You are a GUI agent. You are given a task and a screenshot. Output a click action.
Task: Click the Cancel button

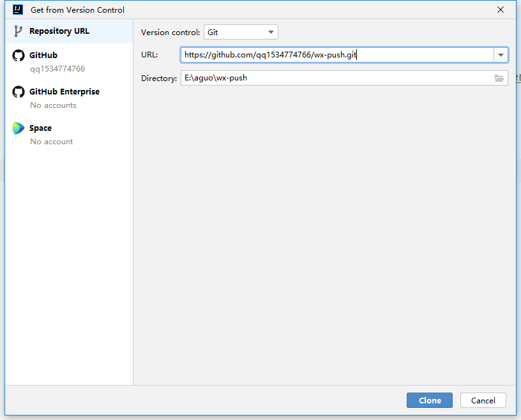coord(483,400)
